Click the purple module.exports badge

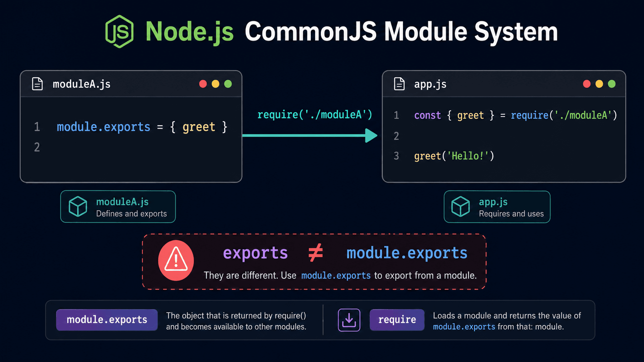pos(107,320)
